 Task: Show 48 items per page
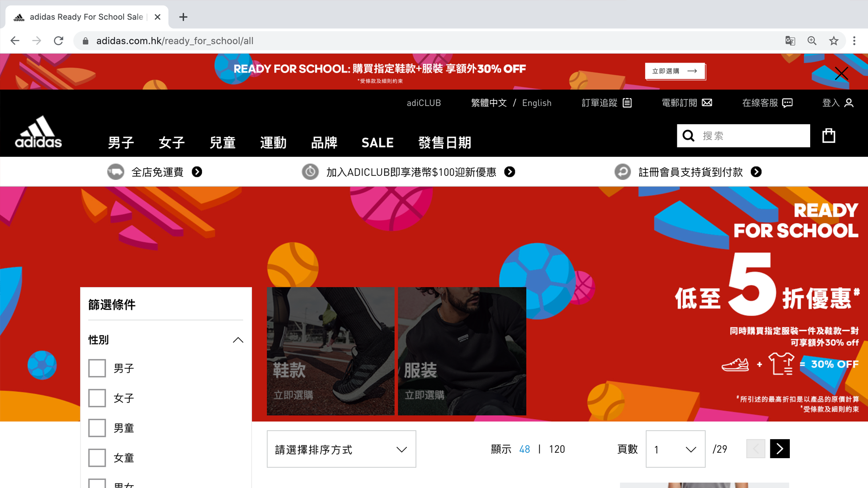click(524, 449)
